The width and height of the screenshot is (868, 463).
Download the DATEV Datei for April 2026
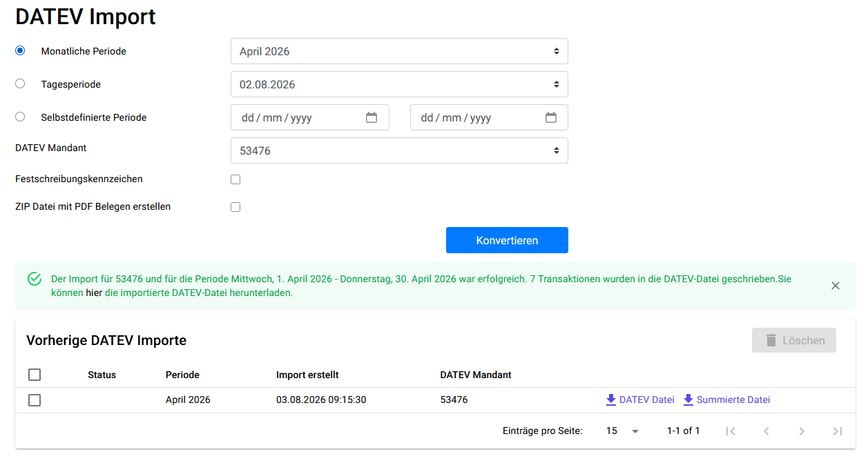640,400
